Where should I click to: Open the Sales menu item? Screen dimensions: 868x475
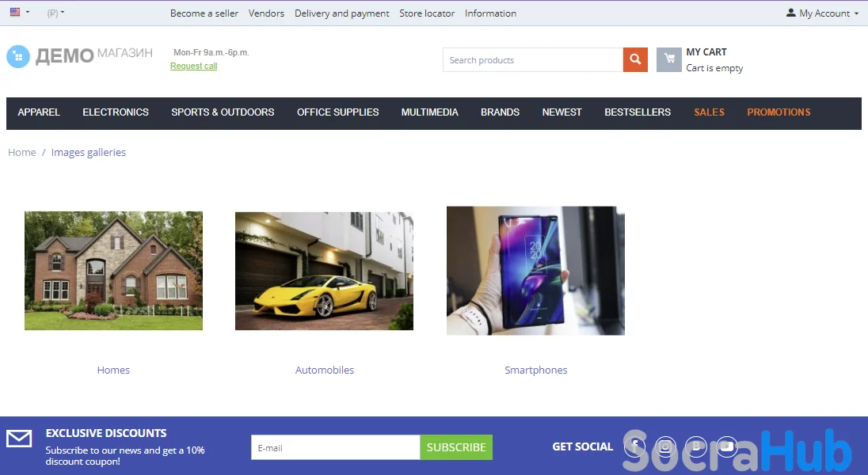[709, 112]
